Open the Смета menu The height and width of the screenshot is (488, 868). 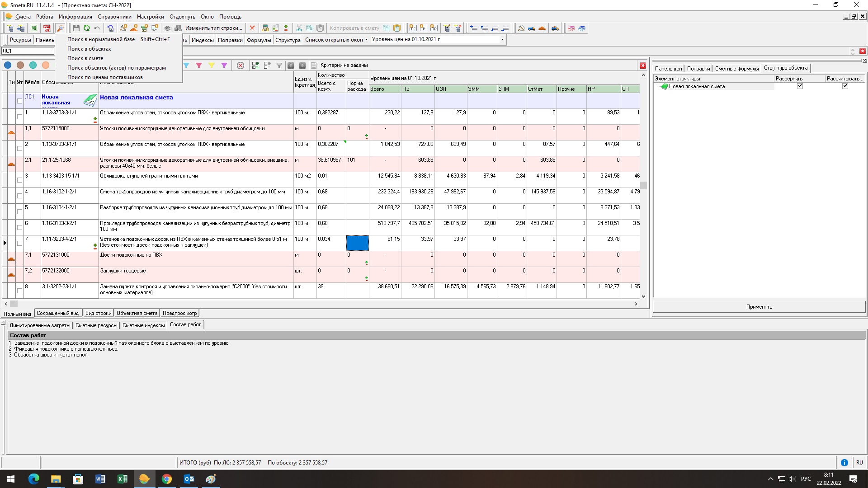click(23, 17)
